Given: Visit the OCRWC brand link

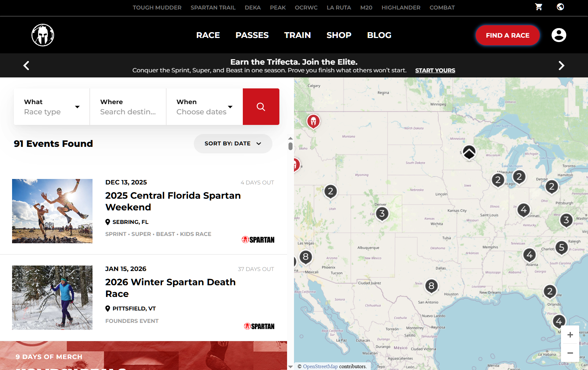Looking at the screenshot, I should [306, 7].
